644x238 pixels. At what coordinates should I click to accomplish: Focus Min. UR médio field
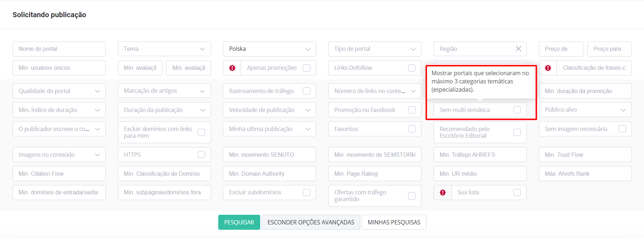tap(480, 174)
